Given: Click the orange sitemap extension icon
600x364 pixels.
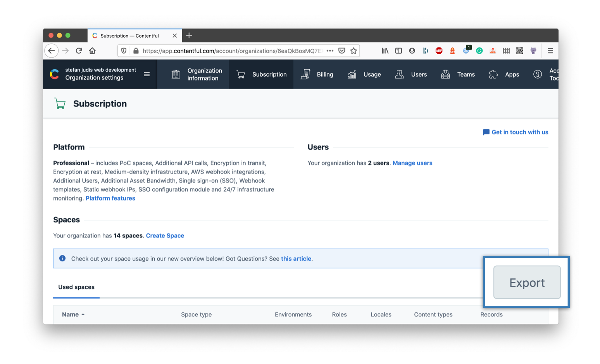Looking at the screenshot, I should point(493,51).
